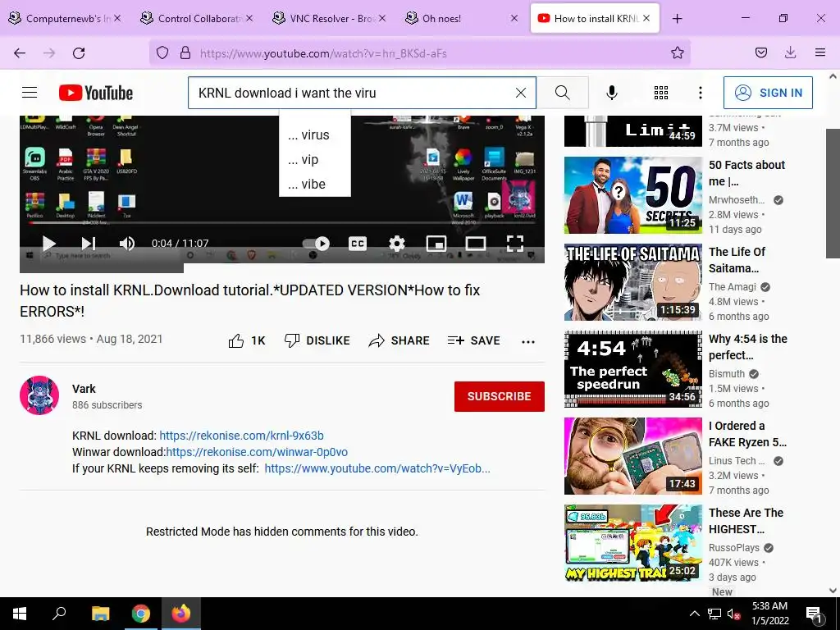Open Vark channel avatar

39,395
